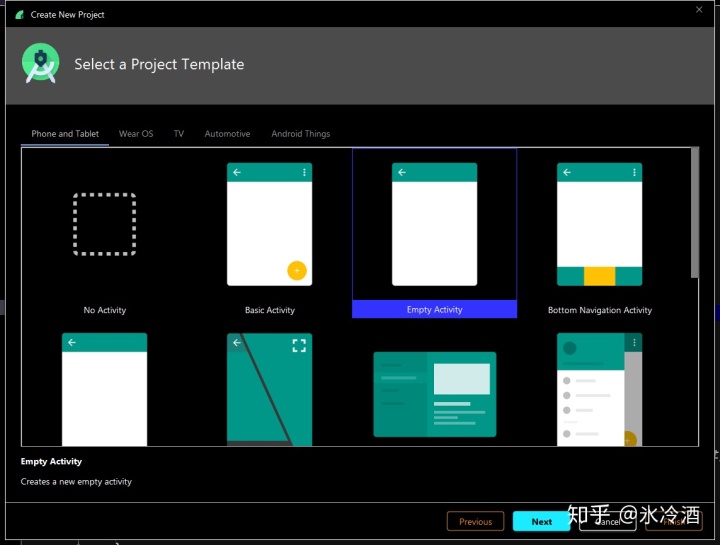Pick the Empty Activity template thumbnail
720x545 pixels.
(x=434, y=224)
